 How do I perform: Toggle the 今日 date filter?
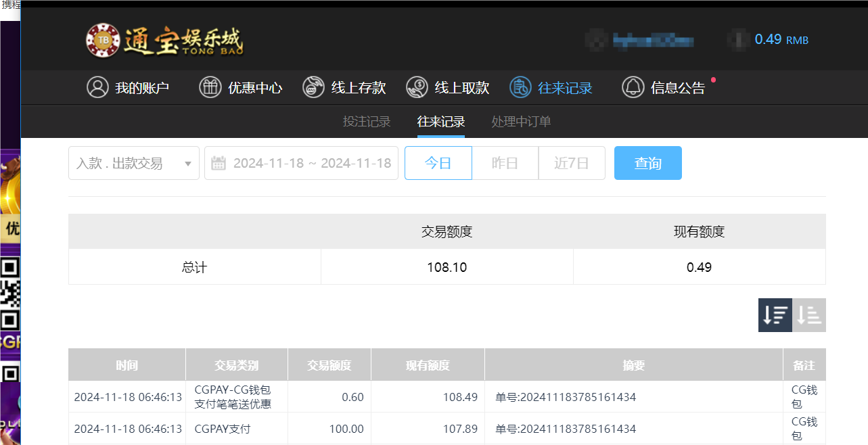point(438,163)
